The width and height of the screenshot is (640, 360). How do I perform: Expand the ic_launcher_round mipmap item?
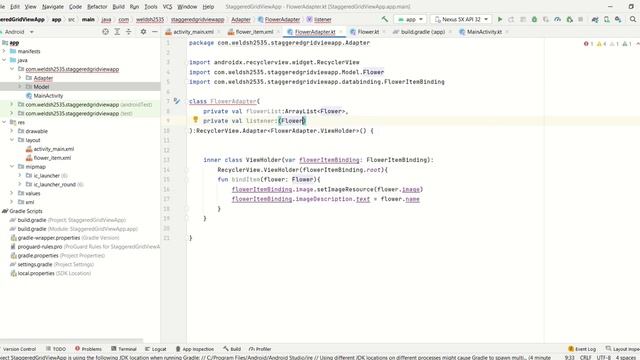20,184
